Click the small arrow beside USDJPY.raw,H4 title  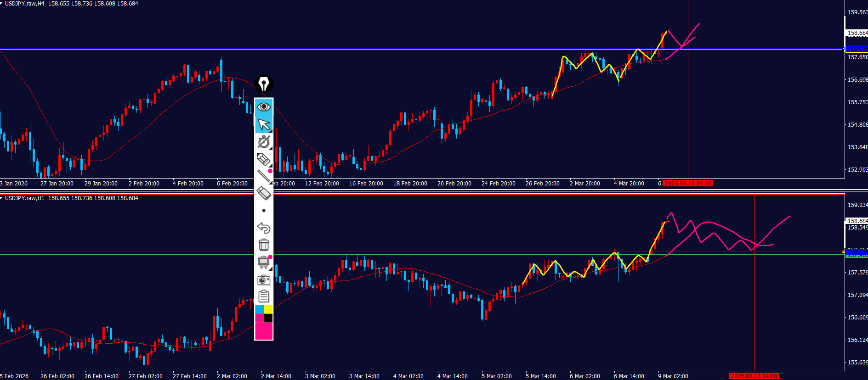(x=2, y=4)
